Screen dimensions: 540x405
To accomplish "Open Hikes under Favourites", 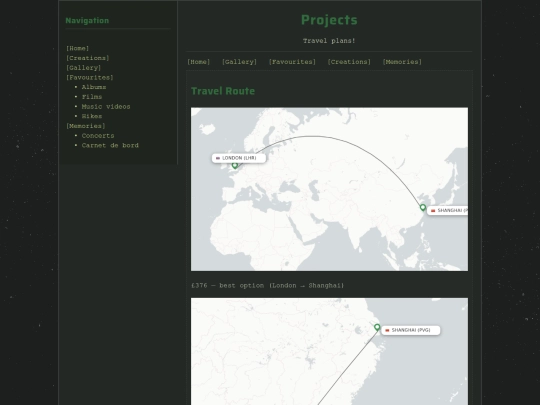I will 92,116.
